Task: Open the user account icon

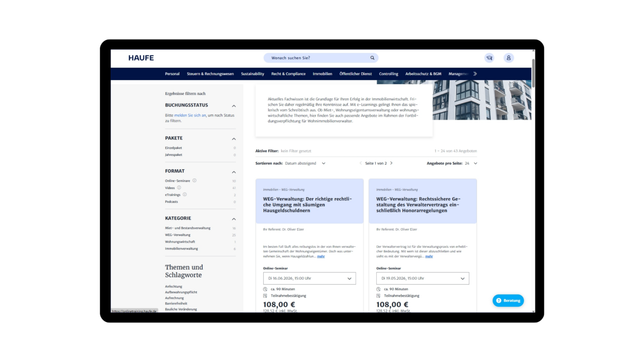Action: coord(509,58)
